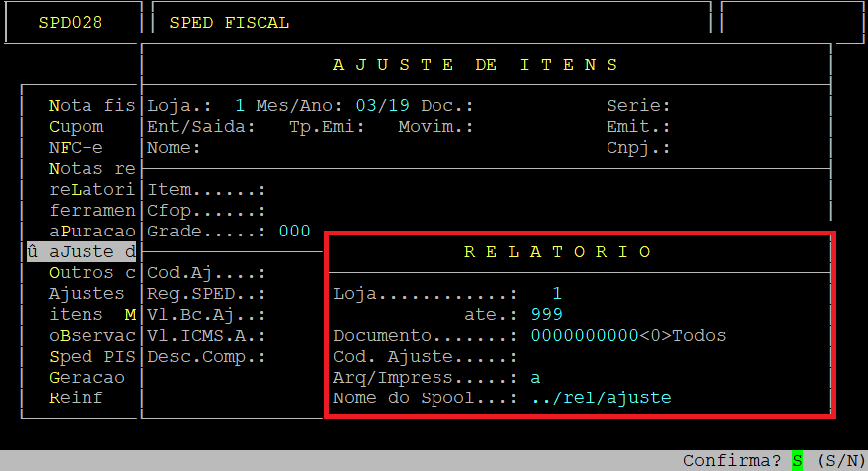
Task: Click the Loja field value 1 in Relatorio
Action: click(x=557, y=294)
